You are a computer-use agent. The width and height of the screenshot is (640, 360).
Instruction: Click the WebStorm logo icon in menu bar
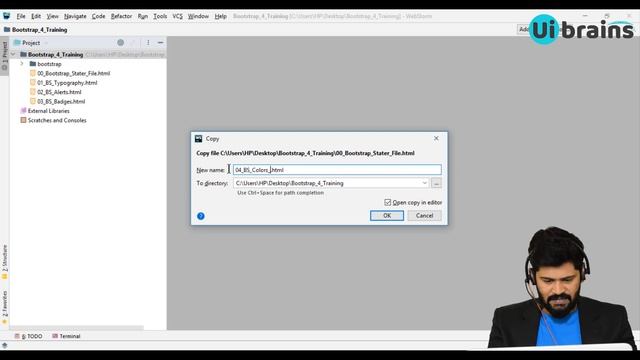6,16
